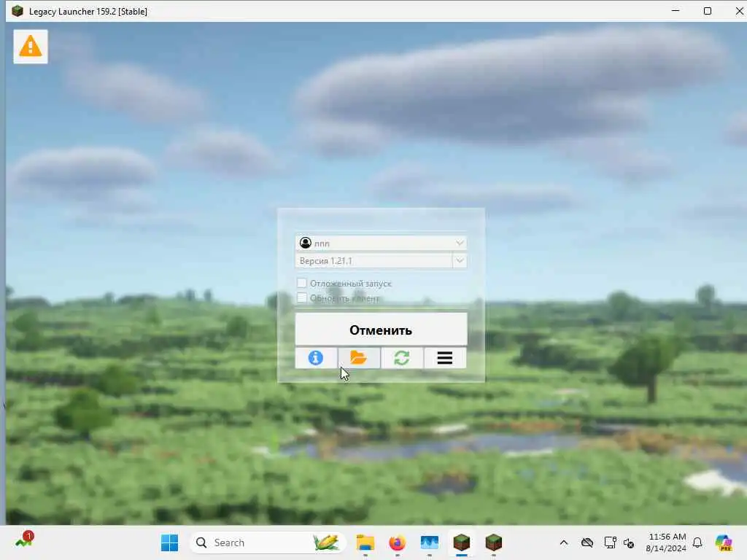Minimize the Legacy Launcher window

(x=675, y=10)
